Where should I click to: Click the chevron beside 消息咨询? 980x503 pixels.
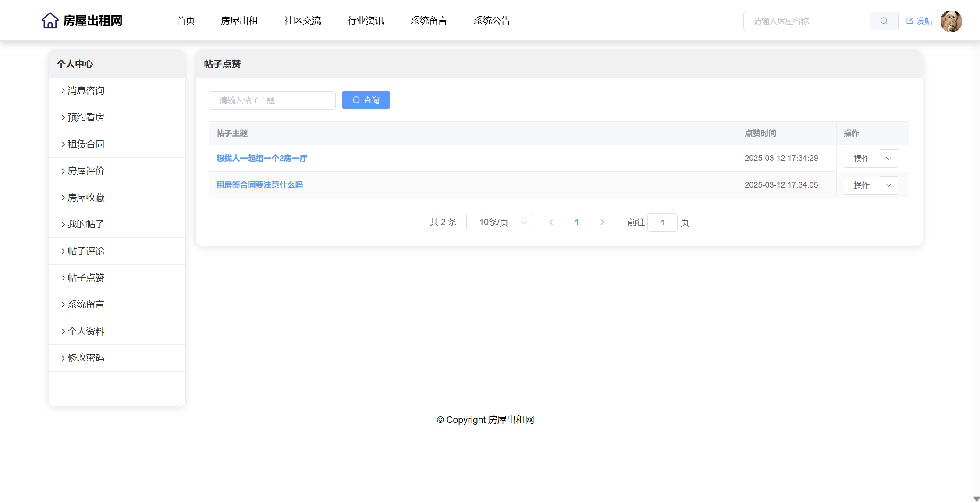pyautogui.click(x=63, y=91)
